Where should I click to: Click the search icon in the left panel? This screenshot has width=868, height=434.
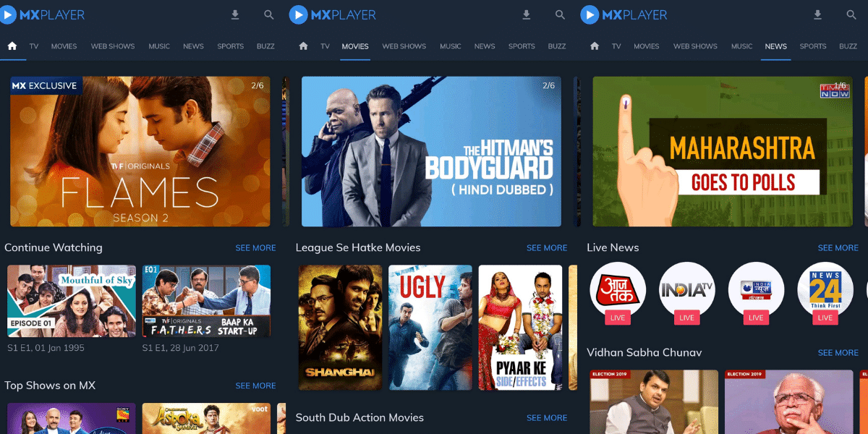click(x=269, y=14)
